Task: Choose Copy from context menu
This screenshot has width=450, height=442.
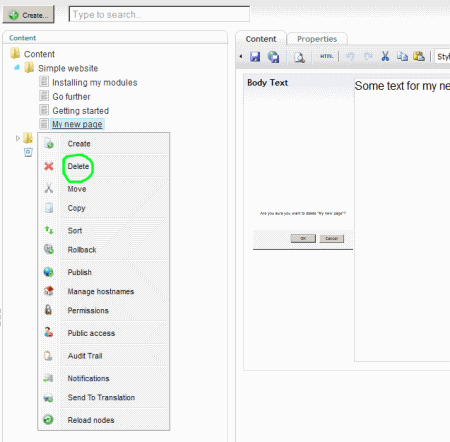Action: click(x=76, y=208)
